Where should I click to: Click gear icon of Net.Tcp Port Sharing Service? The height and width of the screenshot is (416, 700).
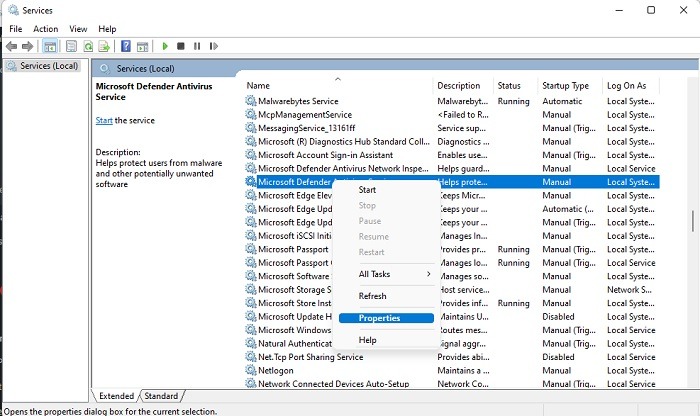(251, 357)
